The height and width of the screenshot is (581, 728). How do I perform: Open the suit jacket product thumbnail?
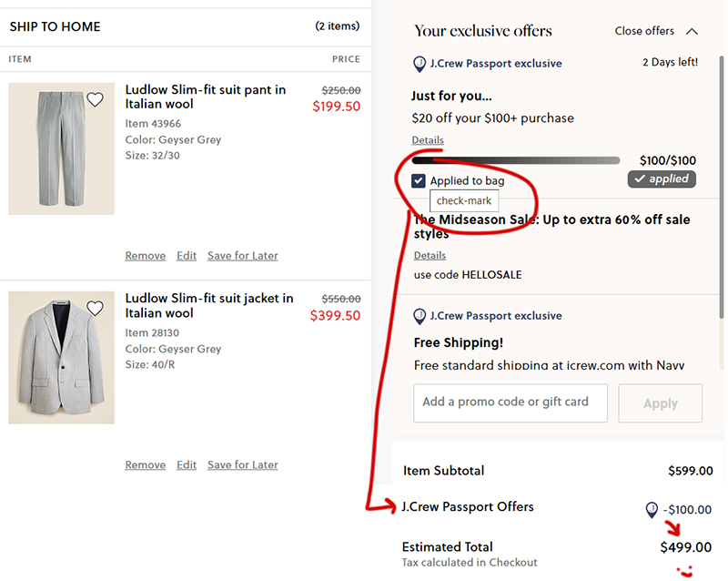61,358
